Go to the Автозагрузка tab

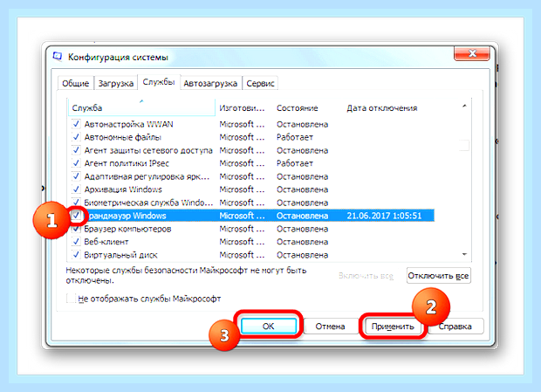point(210,83)
